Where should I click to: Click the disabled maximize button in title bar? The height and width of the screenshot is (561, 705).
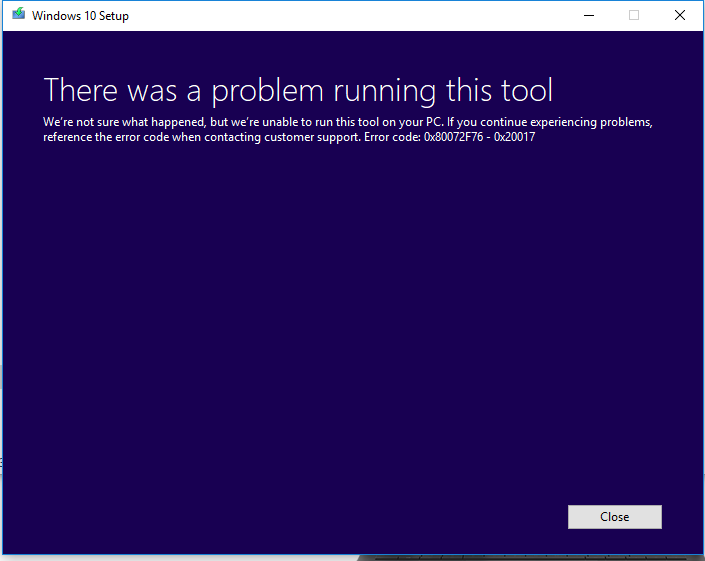click(634, 15)
